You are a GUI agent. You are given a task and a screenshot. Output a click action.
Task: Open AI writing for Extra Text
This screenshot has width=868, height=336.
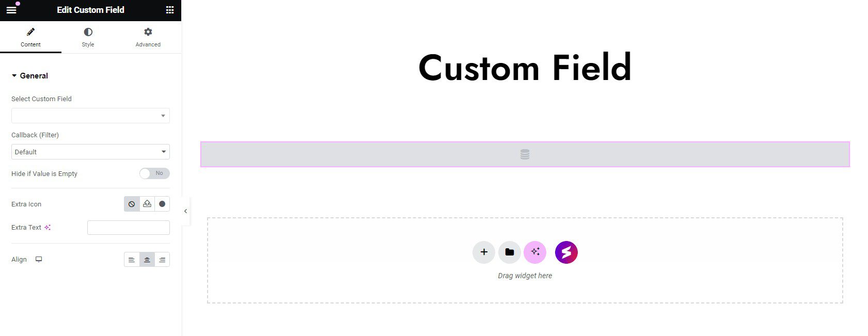[47, 227]
